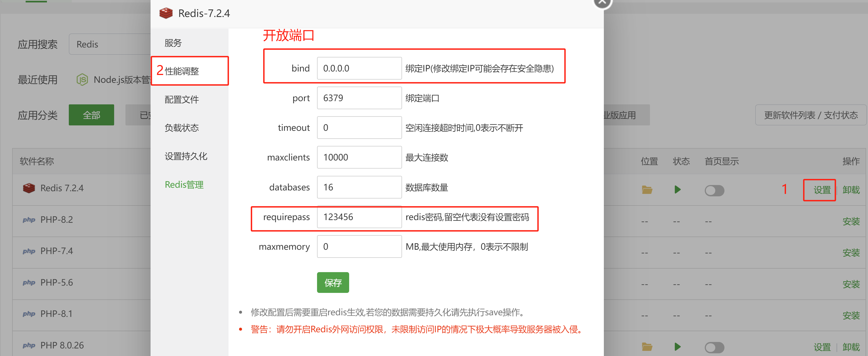Open Redis 7.2.4 folder location icon
The height and width of the screenshot is (356, 868).
coord(647,190)
